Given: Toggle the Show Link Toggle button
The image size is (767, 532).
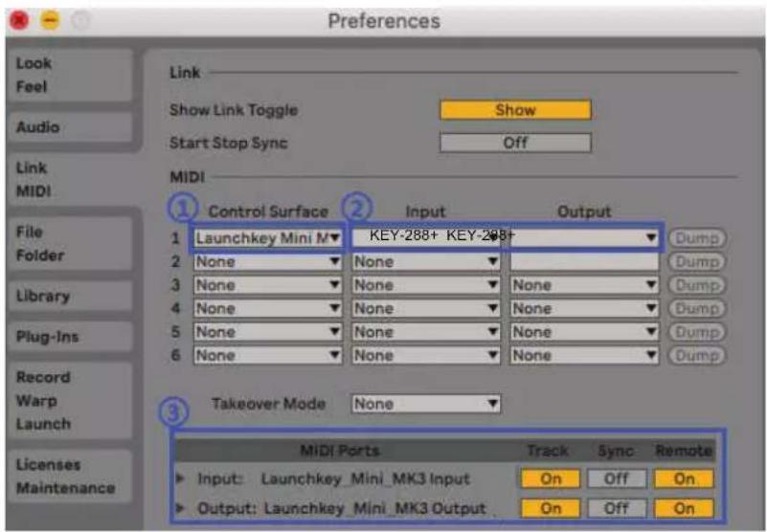Looking at the screenshot, I should pyautogui.click(x=515, y=110).
